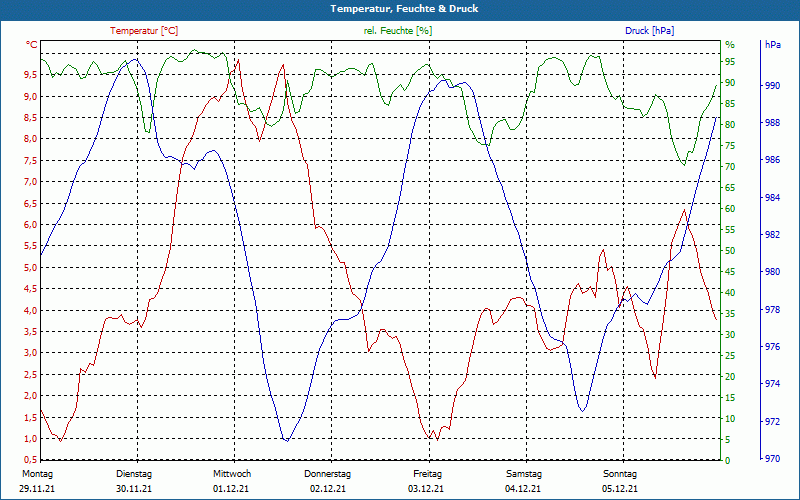
Task: Click the green '25' humidity axis value
Action: click(x=730, y=356)
